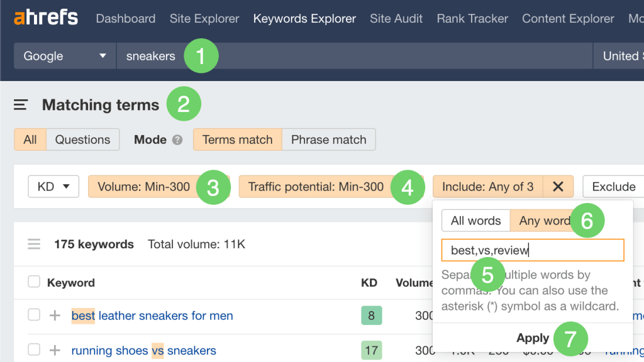Check the select-all keywords checkbox

click(34, 282)
